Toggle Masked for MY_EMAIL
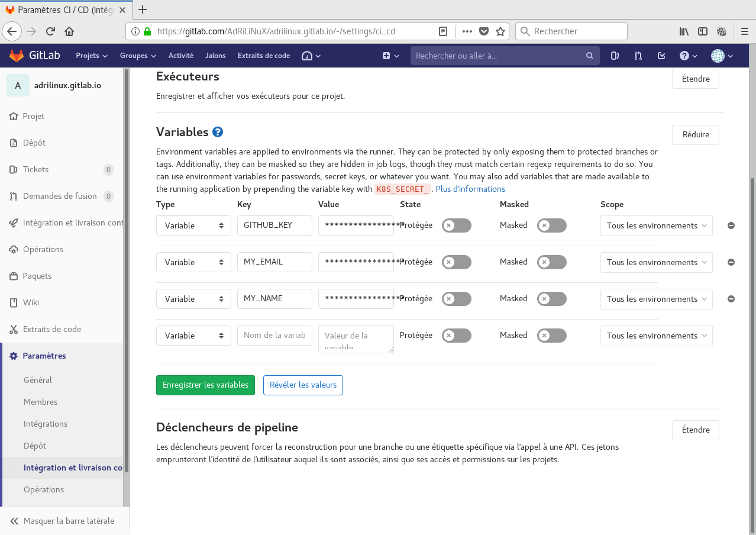 (552, 262)
